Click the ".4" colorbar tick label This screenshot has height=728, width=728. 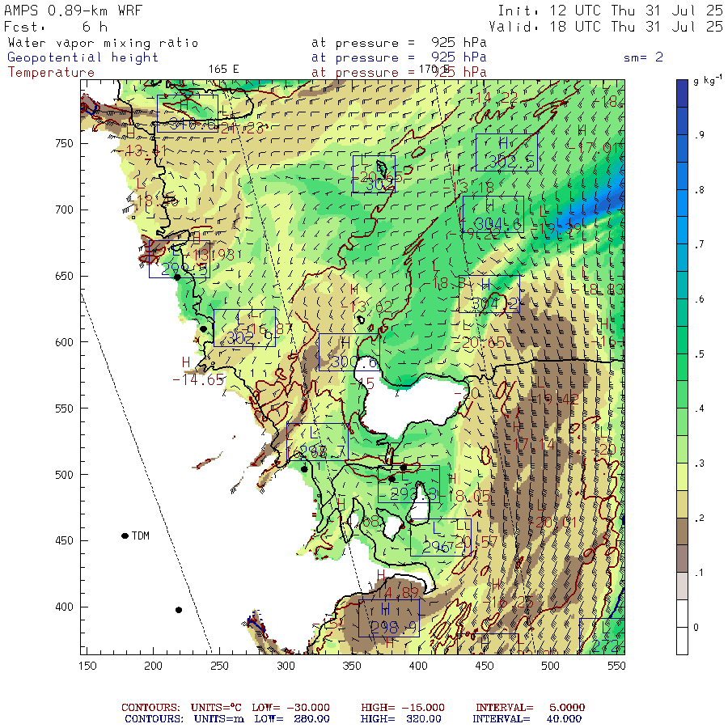pyautogui.click(x=699, y=409)
